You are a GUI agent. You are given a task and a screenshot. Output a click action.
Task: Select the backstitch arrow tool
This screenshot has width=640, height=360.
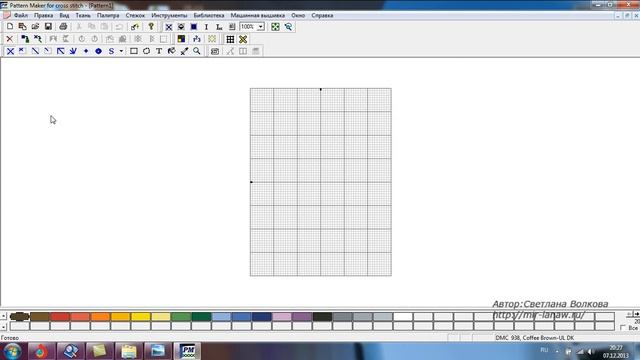(x=60, y=51)
